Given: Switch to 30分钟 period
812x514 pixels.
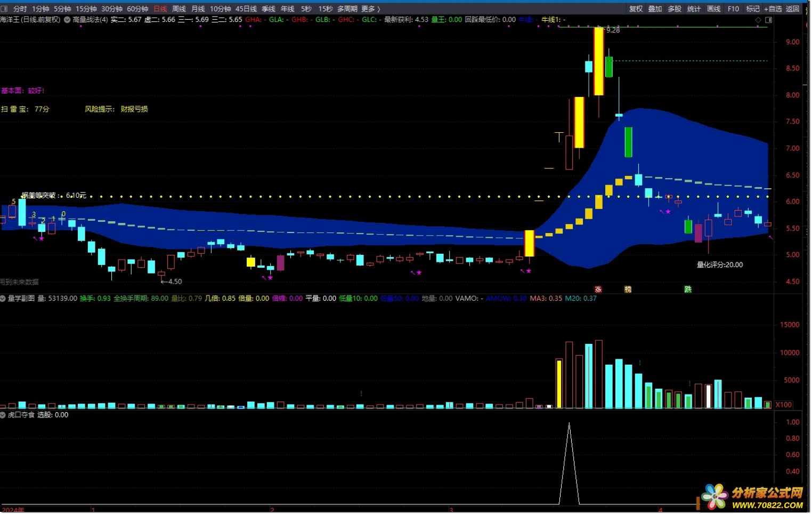Looking at the screenshot, I should [112, 9].
